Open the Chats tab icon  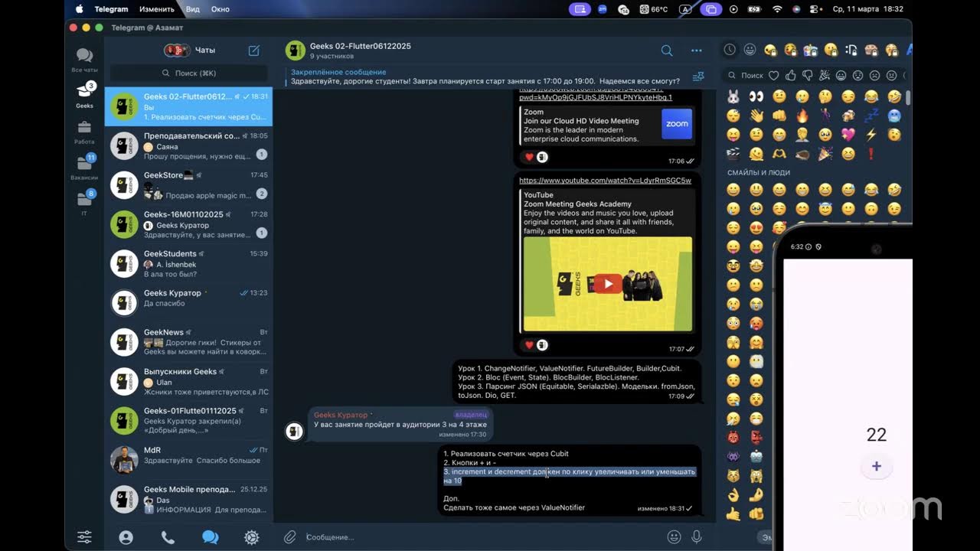coord(210,537)
